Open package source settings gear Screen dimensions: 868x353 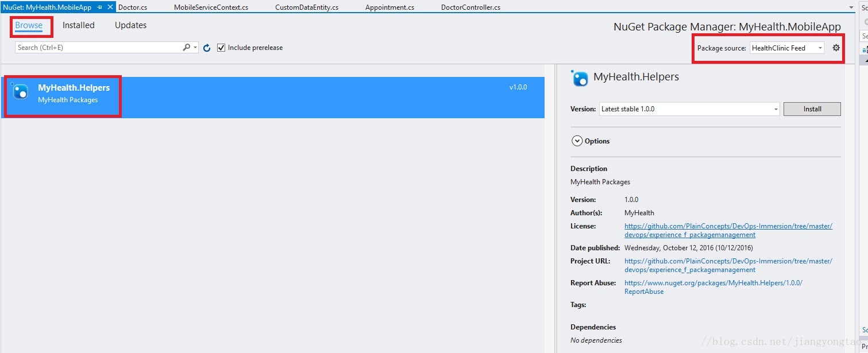pyautogui.click(x=836, y=48)
